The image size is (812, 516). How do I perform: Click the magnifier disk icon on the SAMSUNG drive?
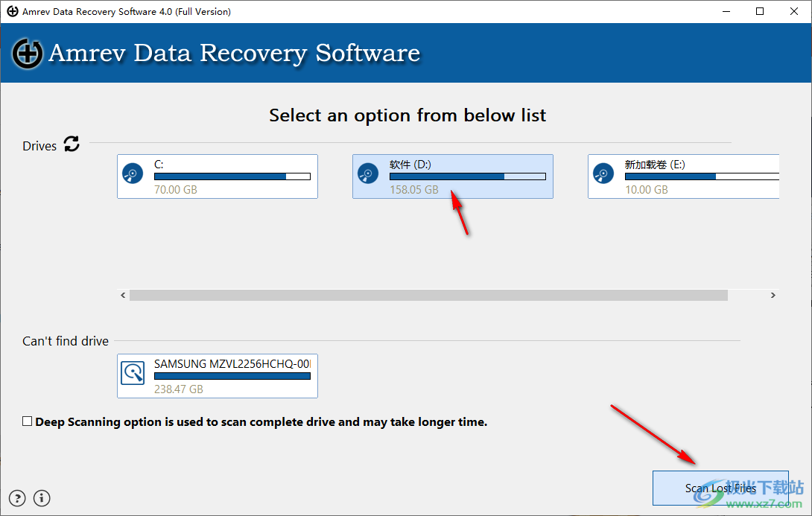tap(133, 372)
